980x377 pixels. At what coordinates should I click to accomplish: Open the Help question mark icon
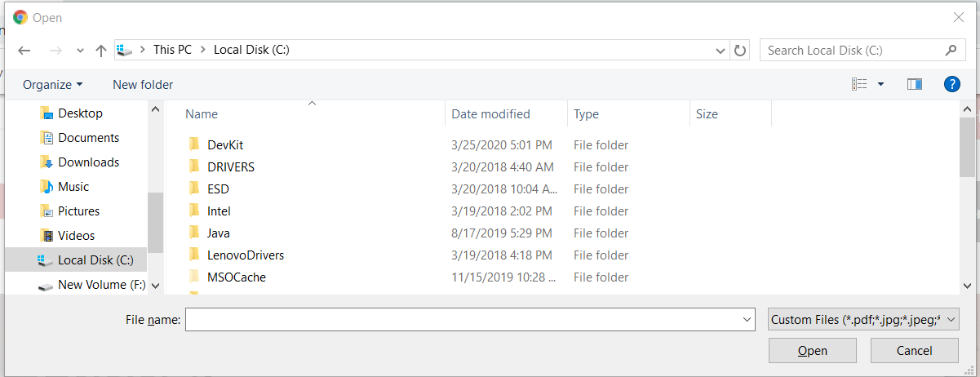pyautogui.click(x=951, y=84)
